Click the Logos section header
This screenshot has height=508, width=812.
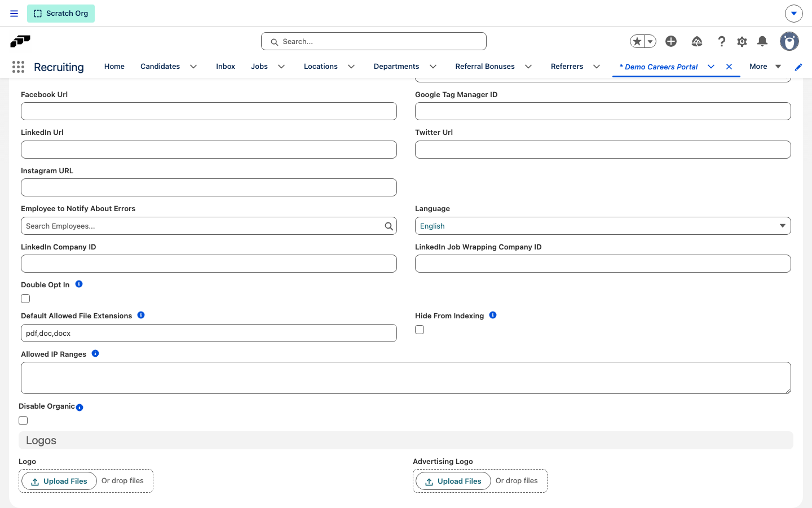coord(406,440)
